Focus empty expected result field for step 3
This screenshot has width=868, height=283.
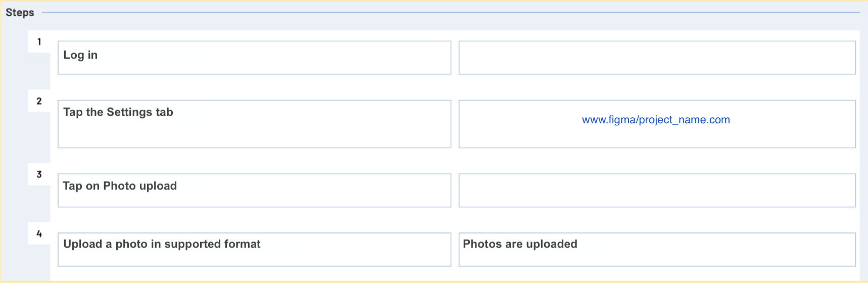click(x=657, y=190)
